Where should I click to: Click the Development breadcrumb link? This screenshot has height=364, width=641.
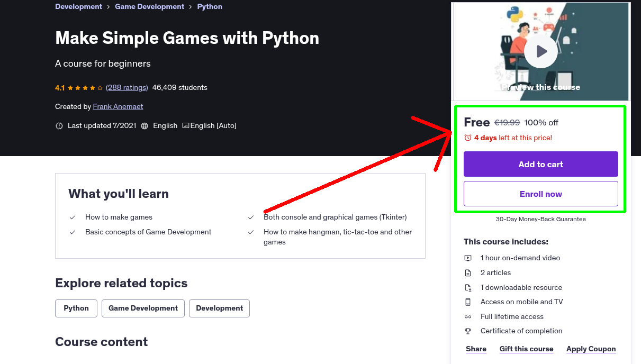(x=78, y=6)
